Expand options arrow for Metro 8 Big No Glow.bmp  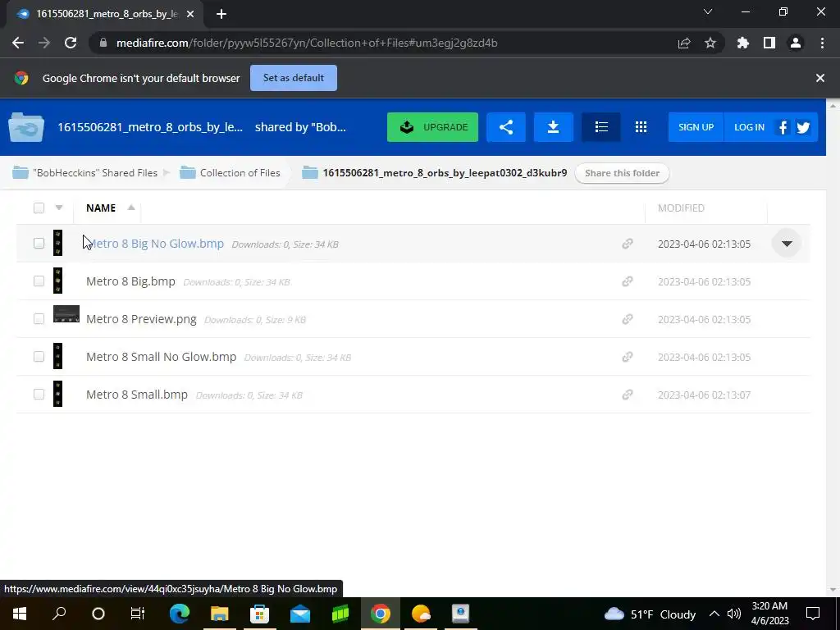point(787,244)
